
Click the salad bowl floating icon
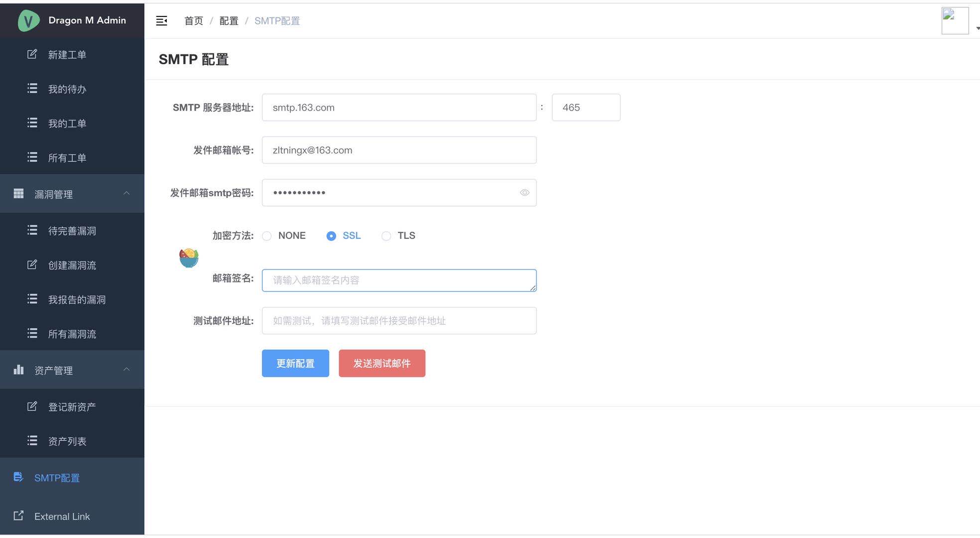pos(189,258)
